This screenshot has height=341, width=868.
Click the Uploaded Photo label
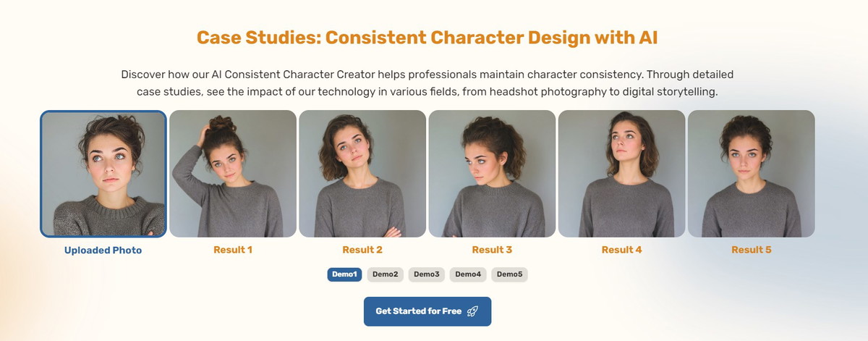tap(103, 251)
